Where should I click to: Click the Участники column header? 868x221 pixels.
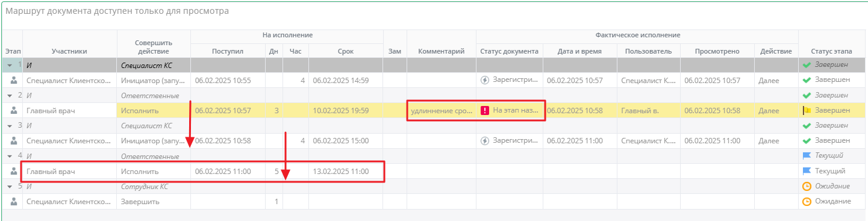coord(69,51)
